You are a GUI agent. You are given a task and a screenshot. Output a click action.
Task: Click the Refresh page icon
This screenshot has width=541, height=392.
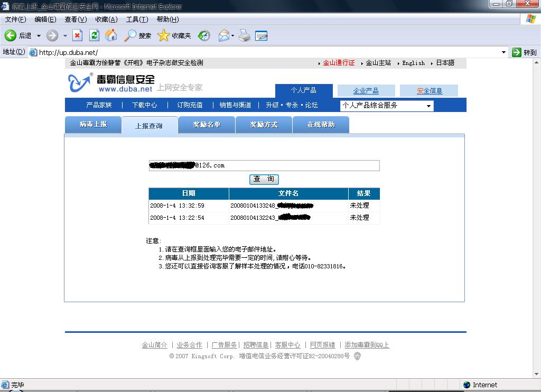point(94,35)
